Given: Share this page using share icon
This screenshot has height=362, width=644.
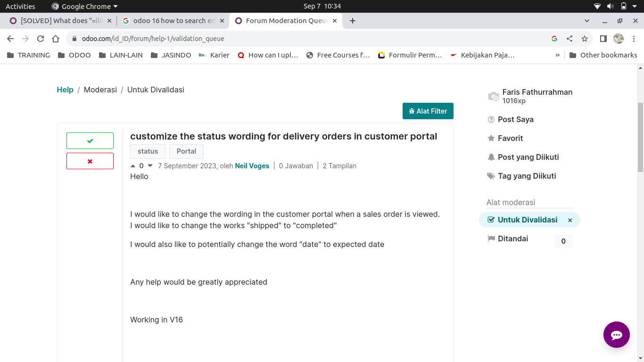Looking at the screenshot, I should pyautogui.click(x=570, y=39).
